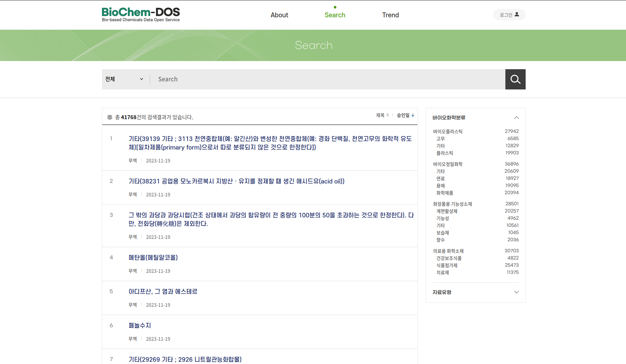Click the BioChem-DOS logo
Image resolution: width=626 pixels, height=364 pixels.
141,15
